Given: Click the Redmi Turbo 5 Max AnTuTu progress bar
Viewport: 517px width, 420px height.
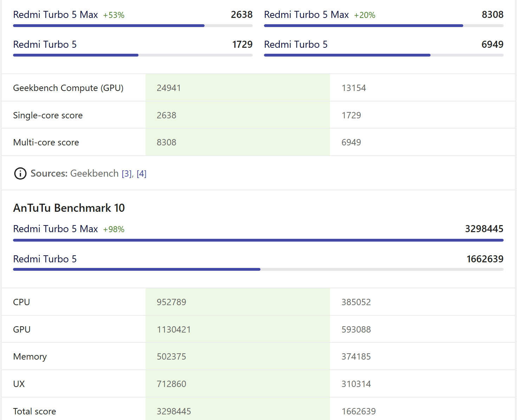Looking at the screenshot, I should click(258, 240).
